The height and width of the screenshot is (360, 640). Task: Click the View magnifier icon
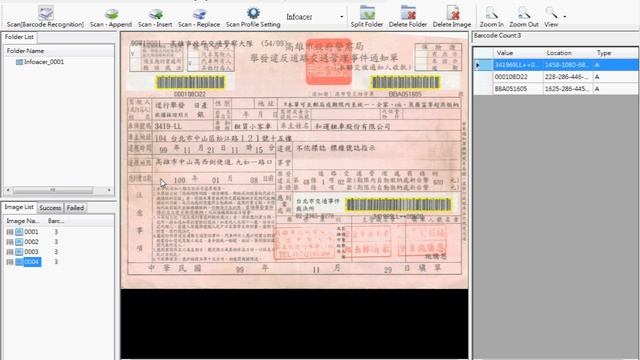pyautogui.click(x=551, y=13)
